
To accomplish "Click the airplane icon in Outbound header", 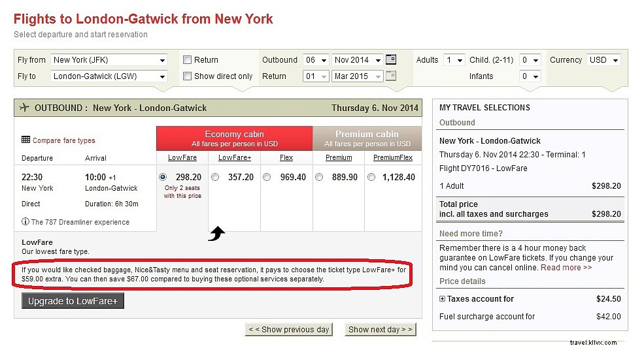I will 25,108.
